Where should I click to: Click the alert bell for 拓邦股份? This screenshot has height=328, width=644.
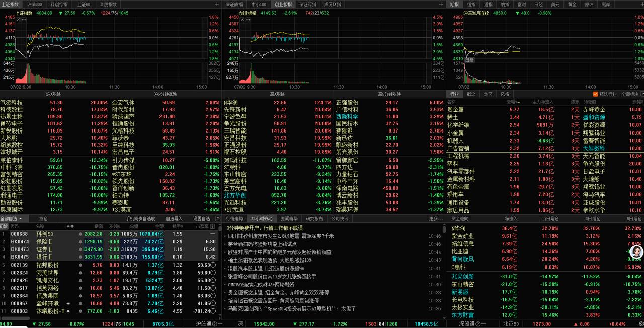click(80, 265)
